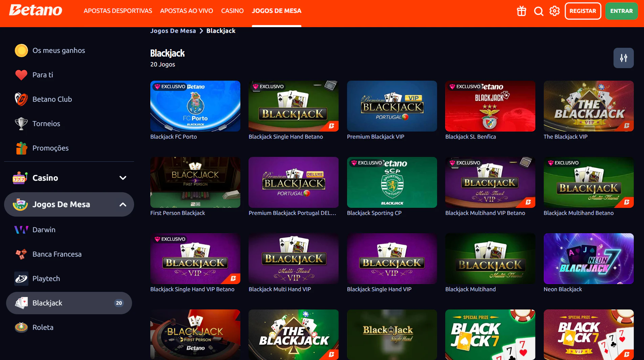Open the games filter sliders button

point(623,58)
